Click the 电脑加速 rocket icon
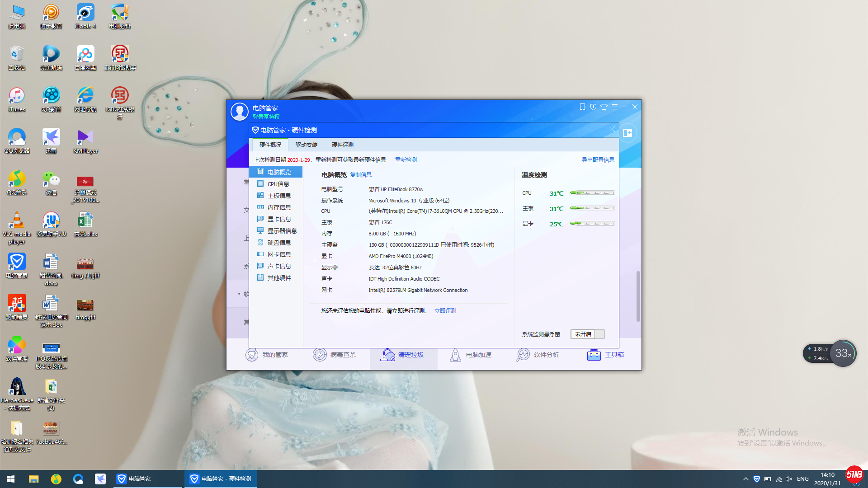 455,355
